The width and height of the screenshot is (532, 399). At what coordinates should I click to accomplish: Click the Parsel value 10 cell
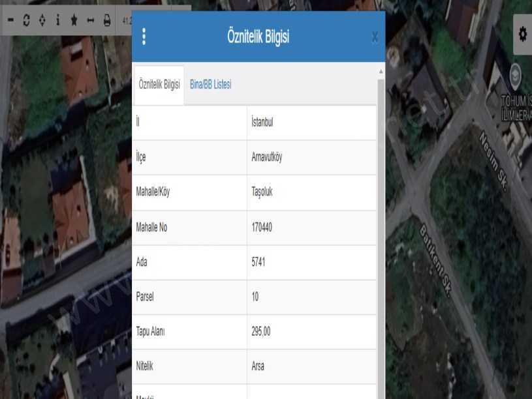(255, 297)
